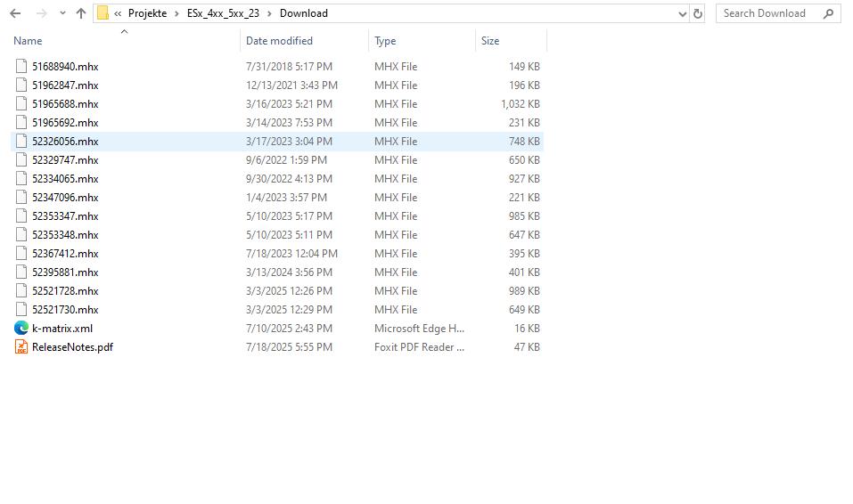
Task: Expand hidden breadcrumb path chevrons
Action: (118, 13)
